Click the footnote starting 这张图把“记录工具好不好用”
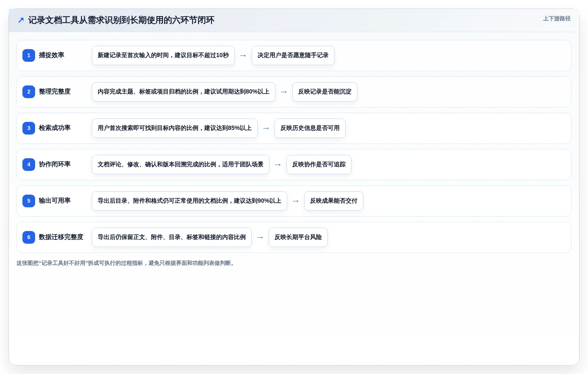 (x=125, y=263)
